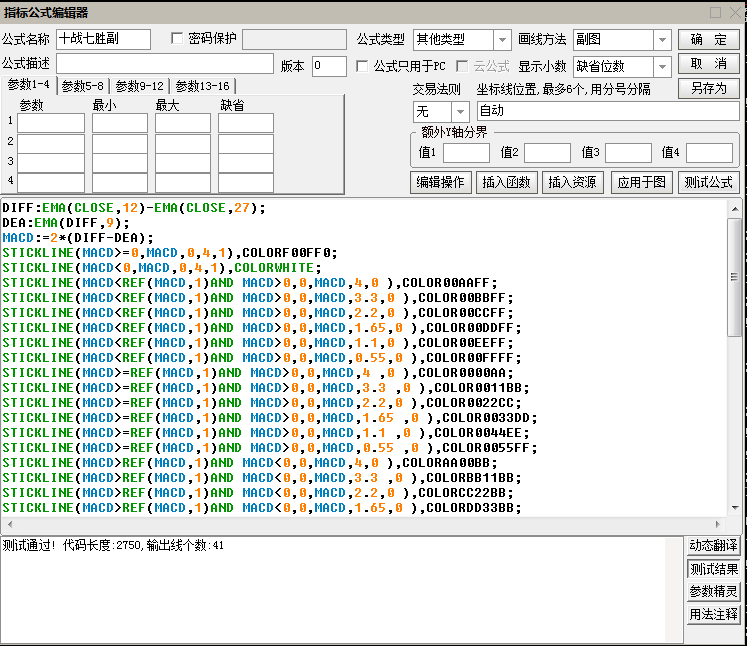The height and width of the screenshot is (646, 747).
Task: Focus the 公式名称 field containing 十战七胜副
Action: (103, 39)
